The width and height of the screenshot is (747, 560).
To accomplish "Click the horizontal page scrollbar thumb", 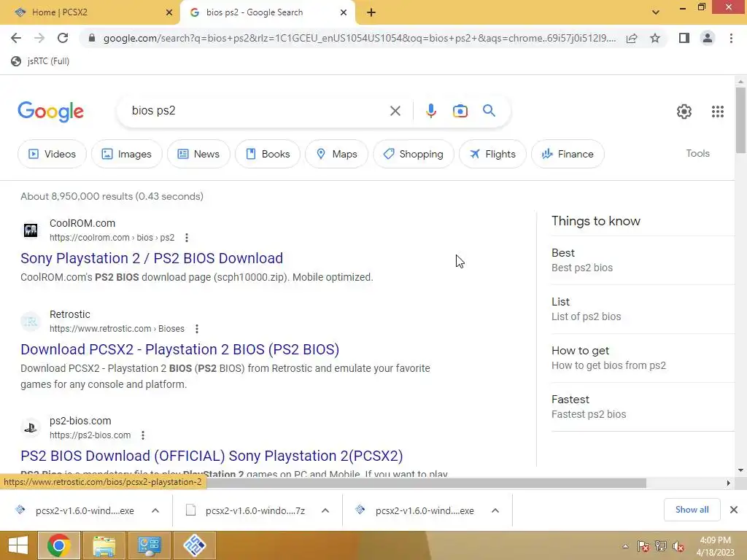I will 426,483.
